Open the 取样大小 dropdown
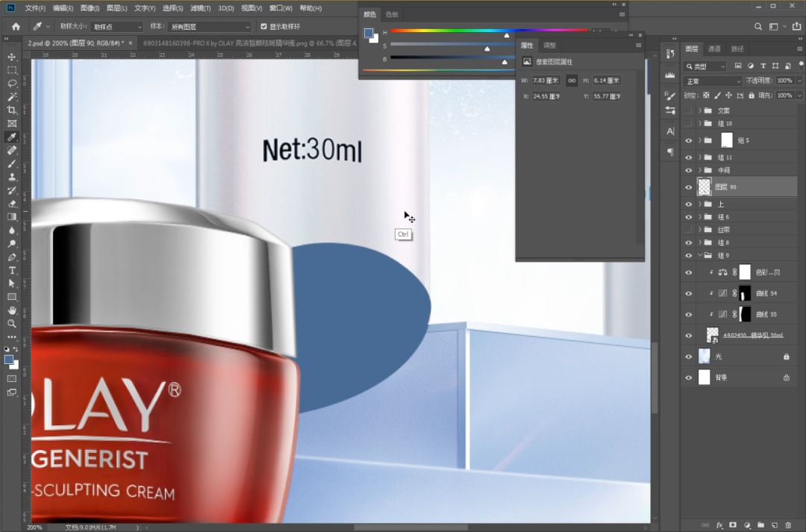 [x=117, y=27]
